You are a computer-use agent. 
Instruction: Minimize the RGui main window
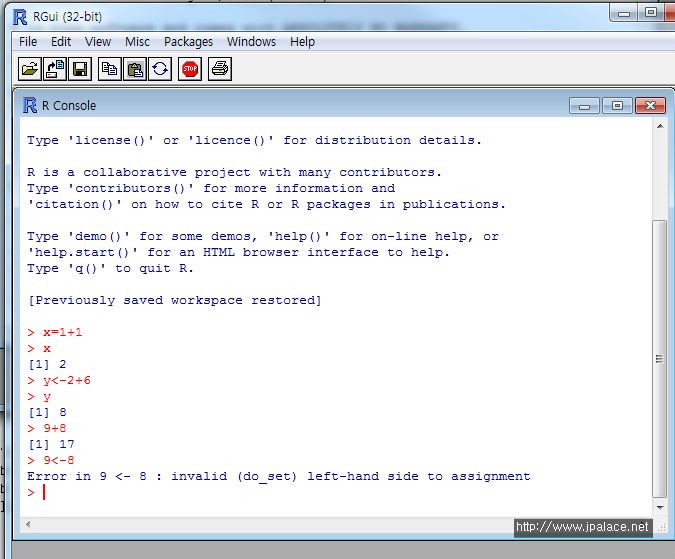624,13
